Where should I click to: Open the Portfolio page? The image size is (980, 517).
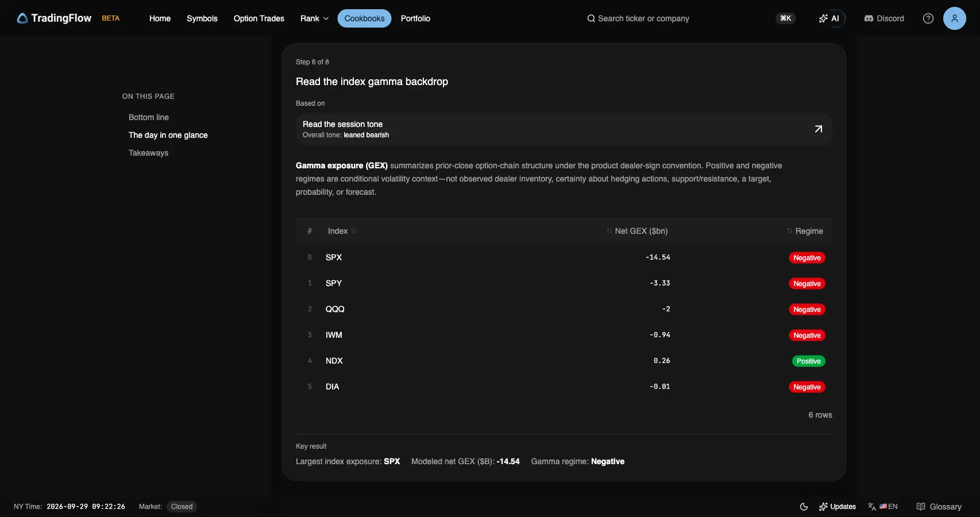415,18
